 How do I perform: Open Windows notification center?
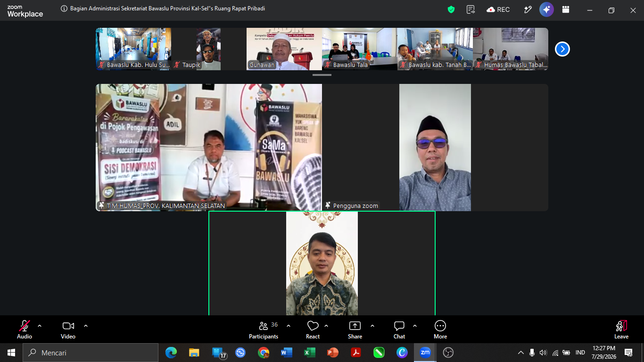[628, 353]
